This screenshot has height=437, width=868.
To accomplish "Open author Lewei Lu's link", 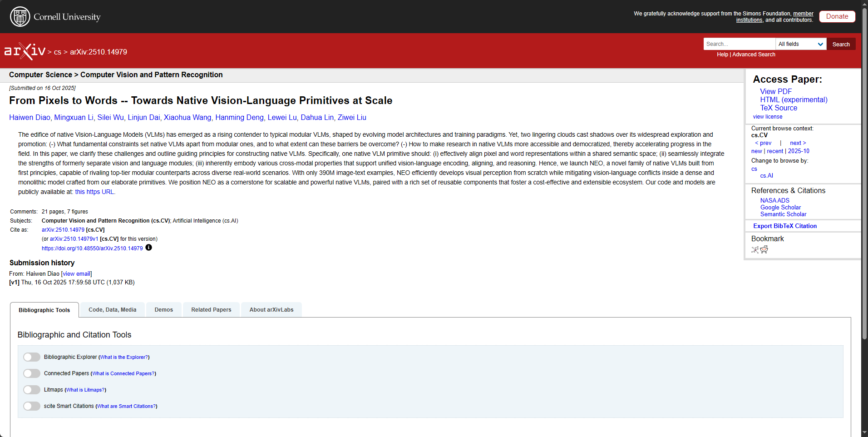I will coord(282,117).
